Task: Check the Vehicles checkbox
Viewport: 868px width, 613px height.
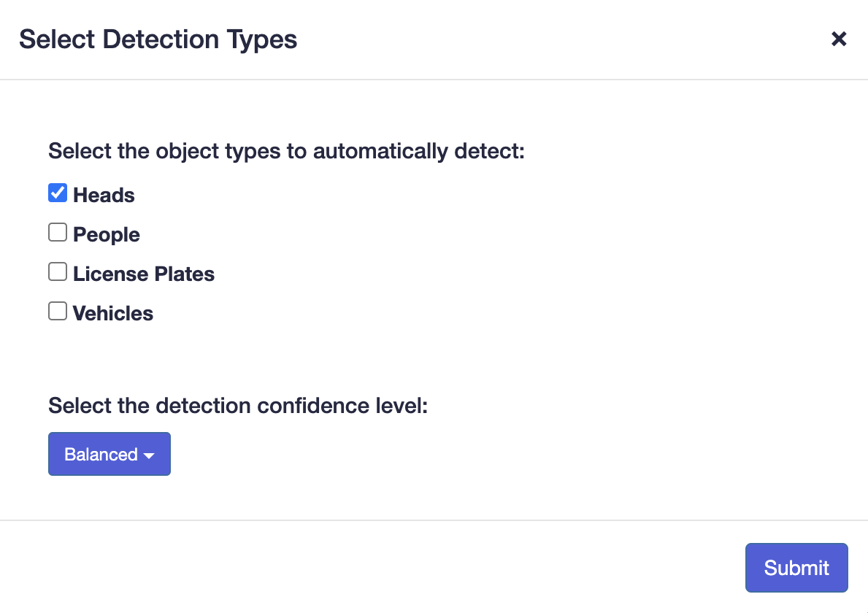Action: pyautogui.click(x=58, y=312)
